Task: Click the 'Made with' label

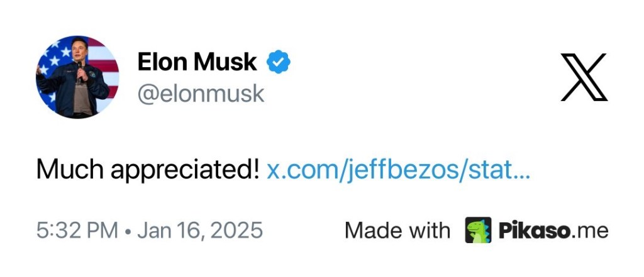Action: (397, 231)
